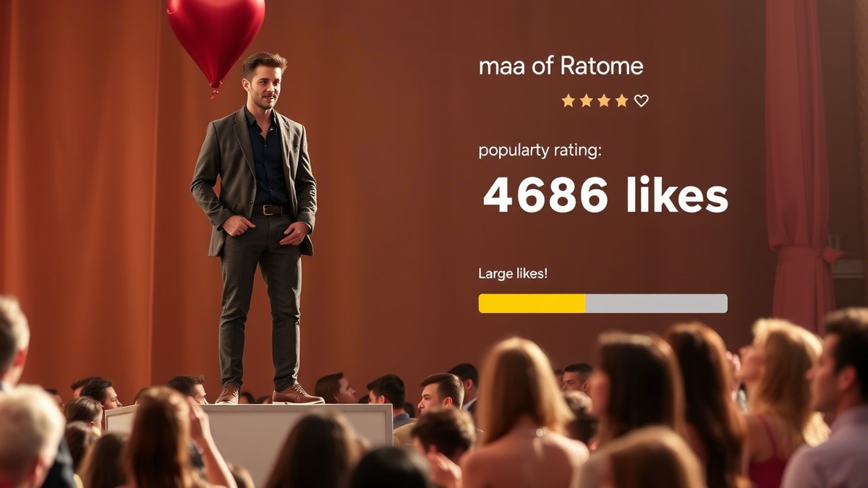868x488 pixels.
Task: Open the "maa of Ratome" title
Action: (561, 67)
